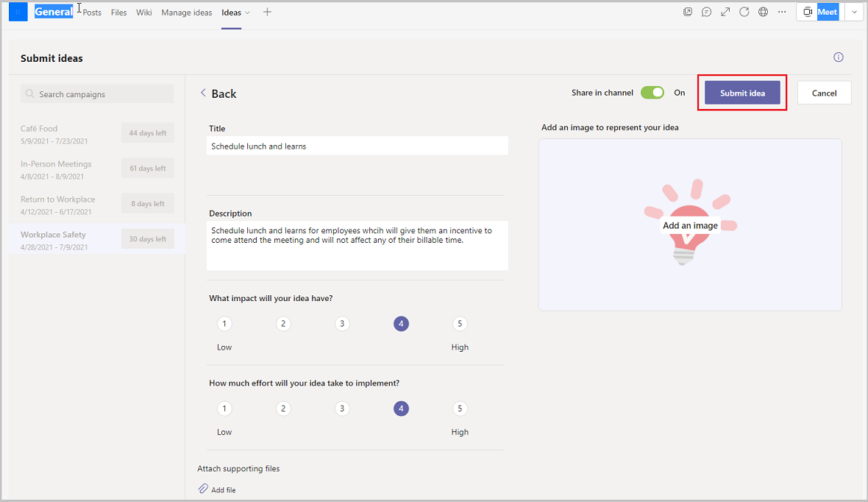
Task: Select effort rating 1
Action: [x=224, y=409]
